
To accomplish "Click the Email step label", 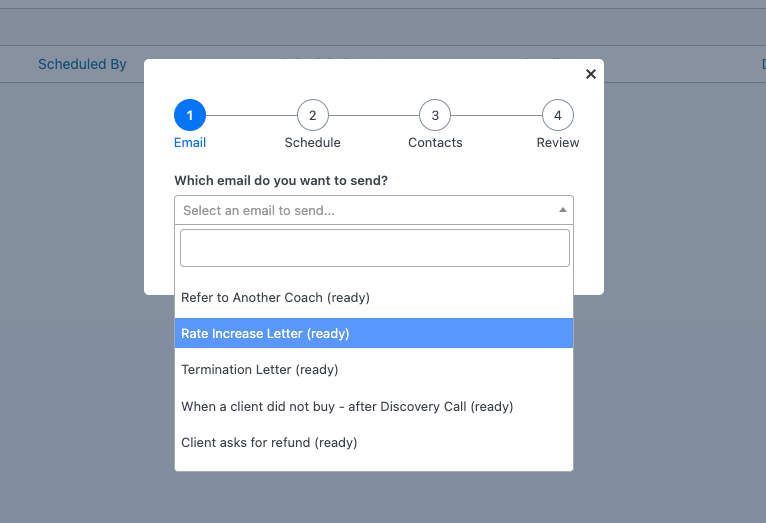I will 190,143.
